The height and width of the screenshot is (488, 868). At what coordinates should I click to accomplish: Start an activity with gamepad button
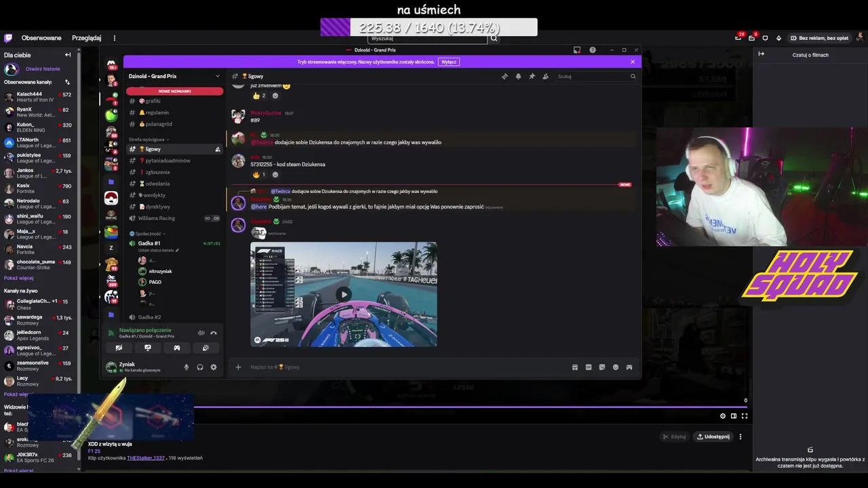[177, 348]
